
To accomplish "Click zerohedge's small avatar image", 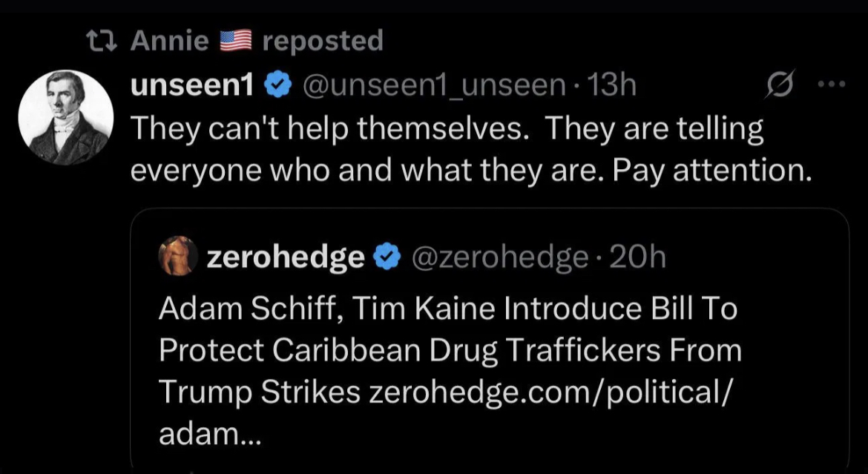I will tap(178, 257).
